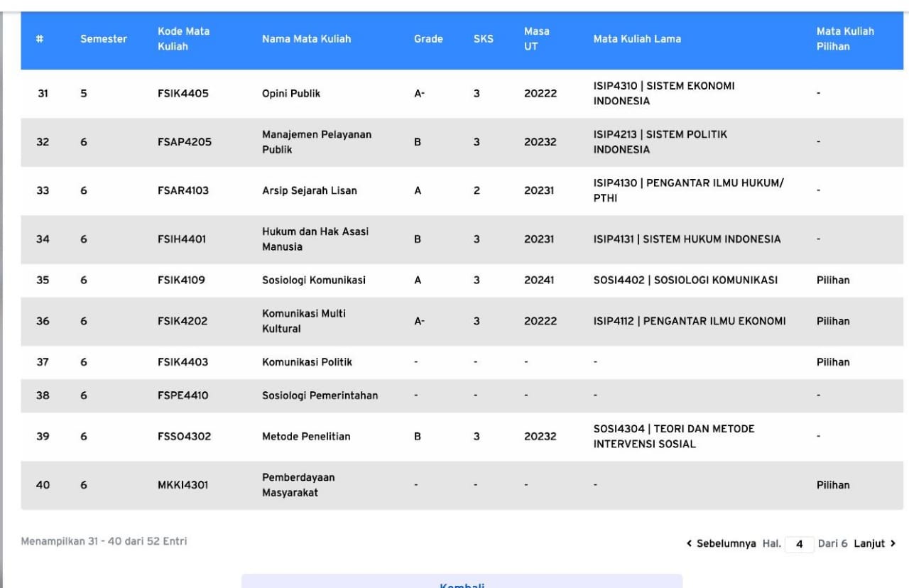Viewport: 909px width, 588px height.
Task: Click SOSI4402 | SOSIOLOGI KOMUNIKASI cell
Action: pyautogui.click(x=685, y=280)
